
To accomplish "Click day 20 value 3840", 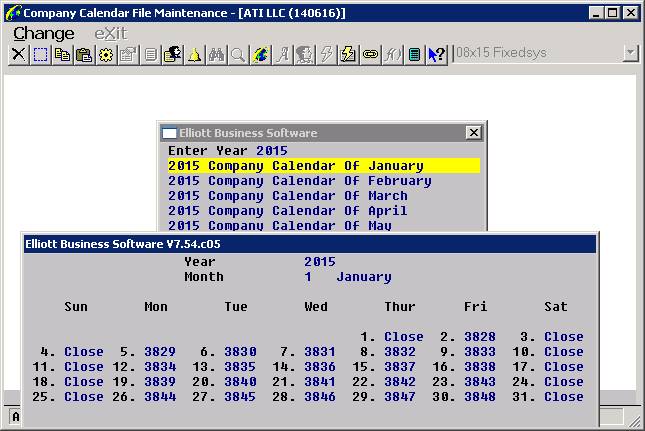I will [240, 382].
